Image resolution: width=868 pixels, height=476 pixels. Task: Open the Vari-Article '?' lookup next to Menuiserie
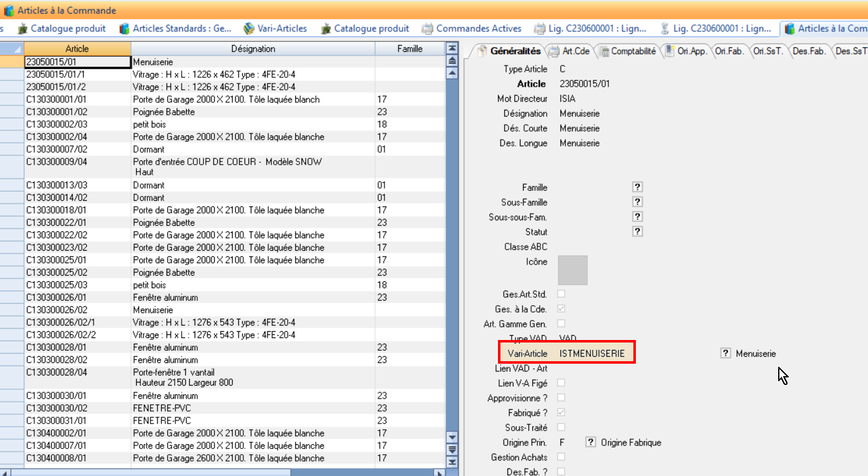(725, 353)
